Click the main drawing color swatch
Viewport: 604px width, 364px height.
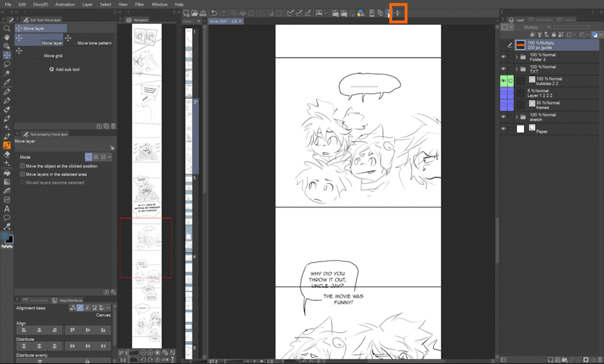(x=5, y=236)
